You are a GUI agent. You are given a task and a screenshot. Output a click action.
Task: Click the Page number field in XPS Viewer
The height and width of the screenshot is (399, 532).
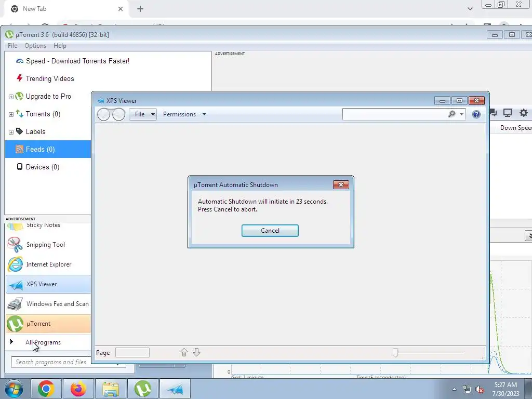point(132,353)
